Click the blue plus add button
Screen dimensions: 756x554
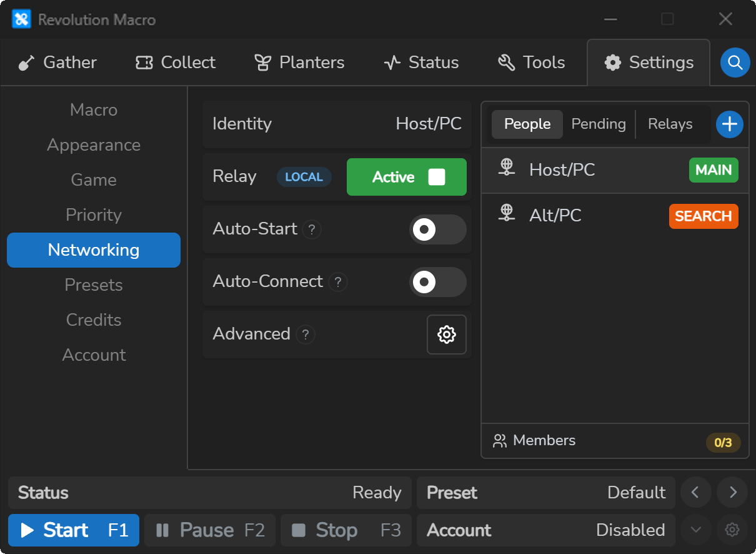coord(730,124)
